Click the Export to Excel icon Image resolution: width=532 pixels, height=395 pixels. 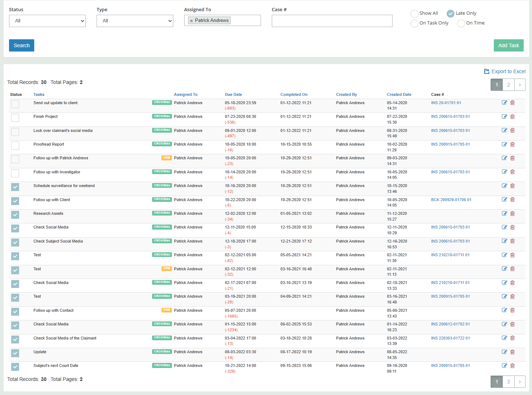tap(487, 71)
